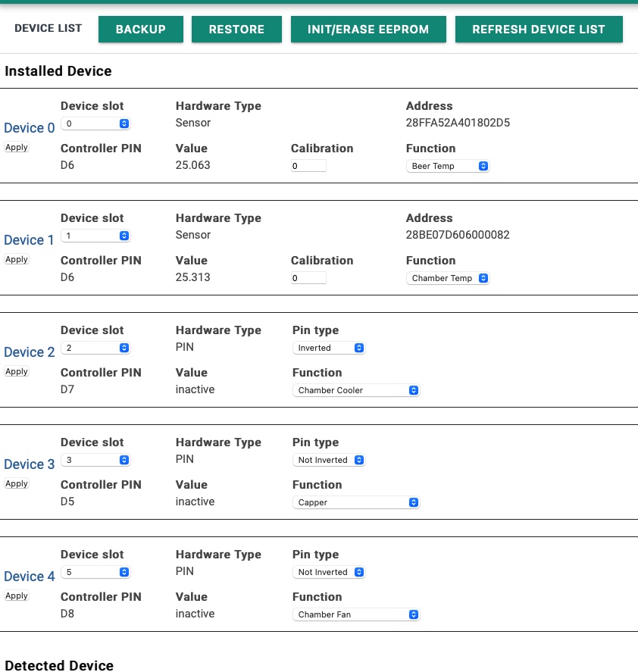Click the BACKUP button
This screenshot has height=672, width=638.
coord(141,29)
